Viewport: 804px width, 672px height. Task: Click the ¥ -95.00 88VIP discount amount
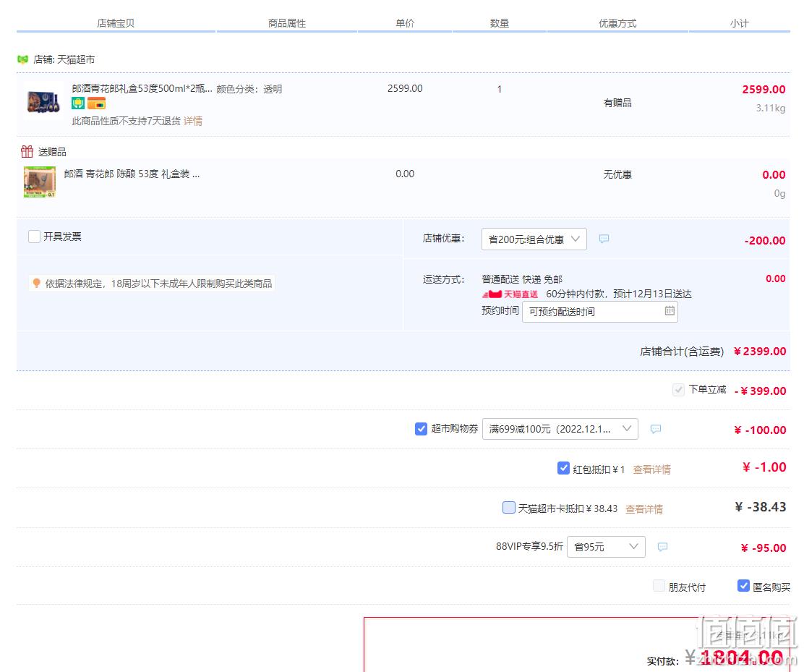[764, 548]
